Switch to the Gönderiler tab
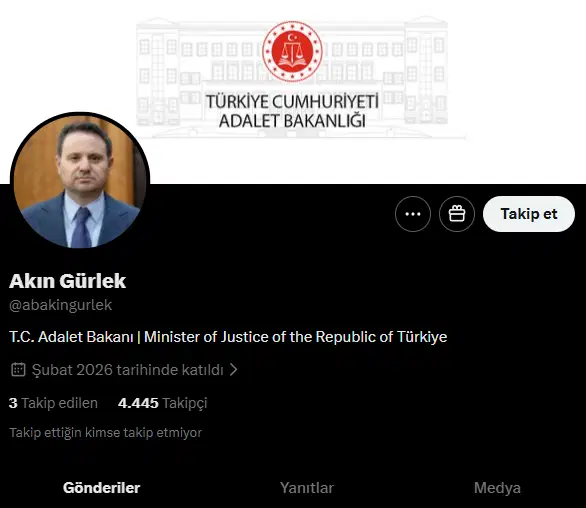 101,488
